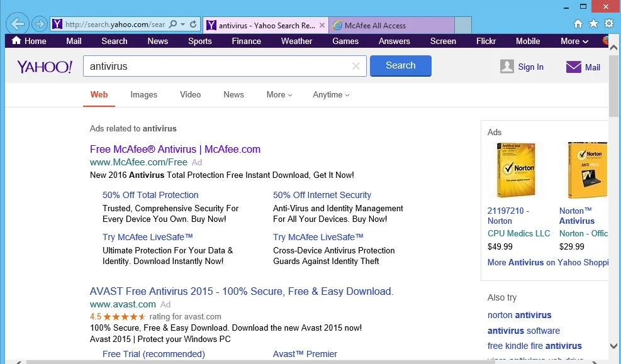Screen dimensions: 621x364
Task: Click the norton antivirus suggestion
Action: coord(519,315)
